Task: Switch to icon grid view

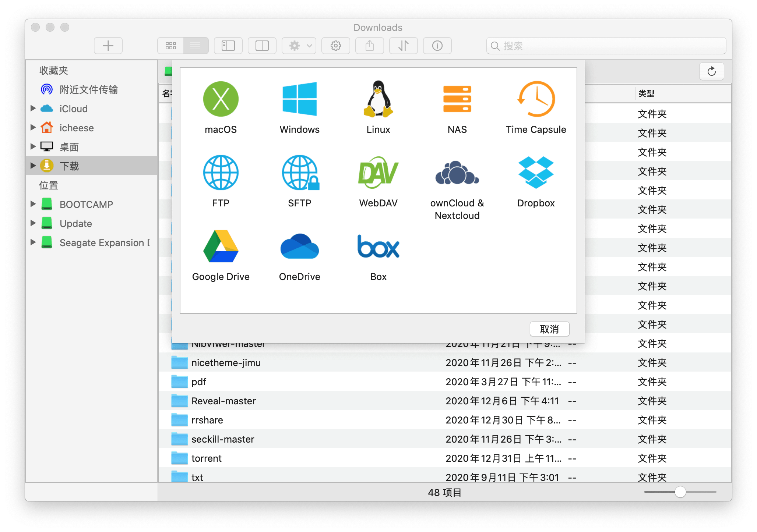Action: tap(170, 46)
